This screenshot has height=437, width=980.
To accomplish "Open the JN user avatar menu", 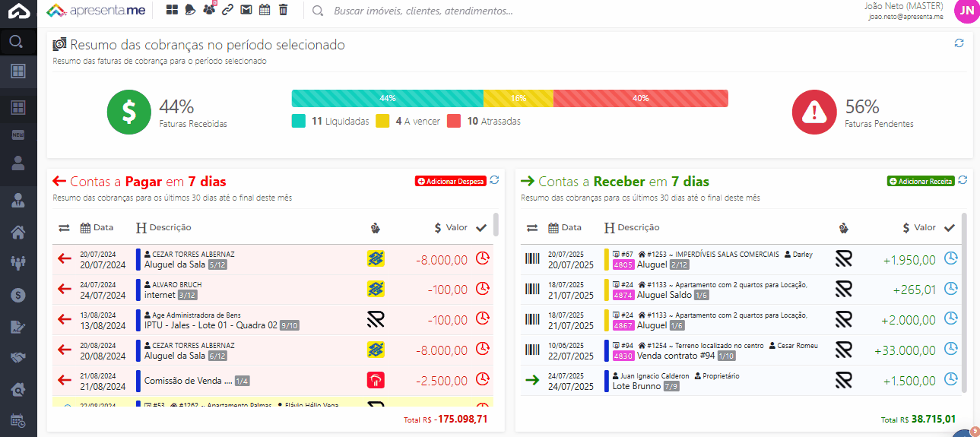I will (966, 11).
